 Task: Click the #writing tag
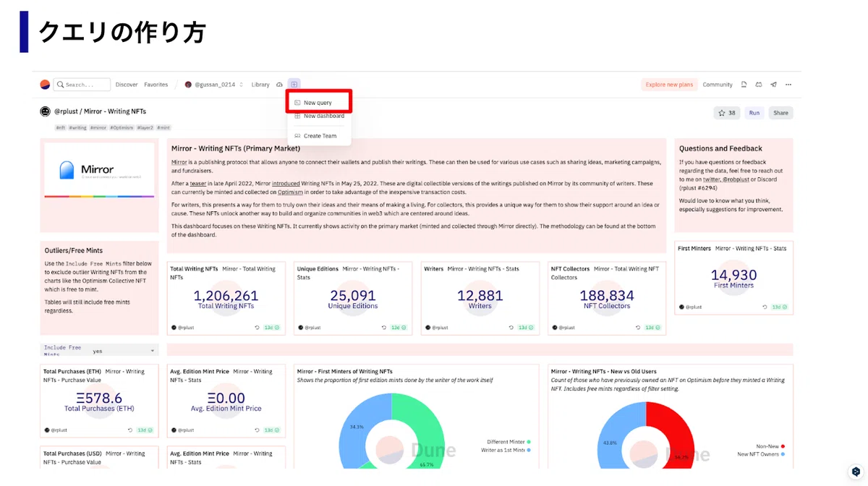79,127
